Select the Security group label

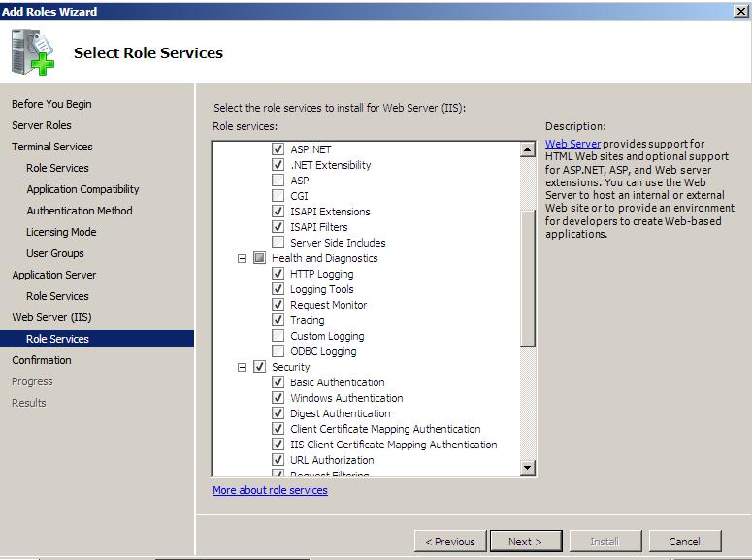[291, 367]
